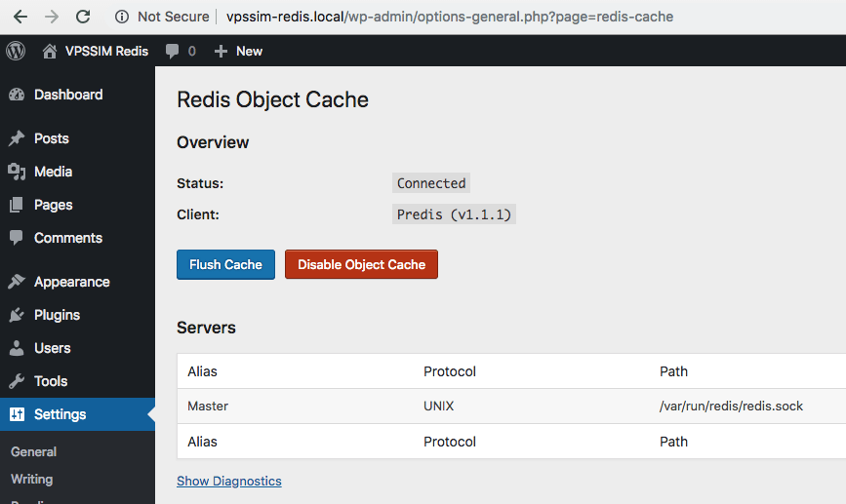Click the UNIX protocol cell
The height and width of the screenshot is (504, 846).
pyautogui.click(x=439, y=406)
